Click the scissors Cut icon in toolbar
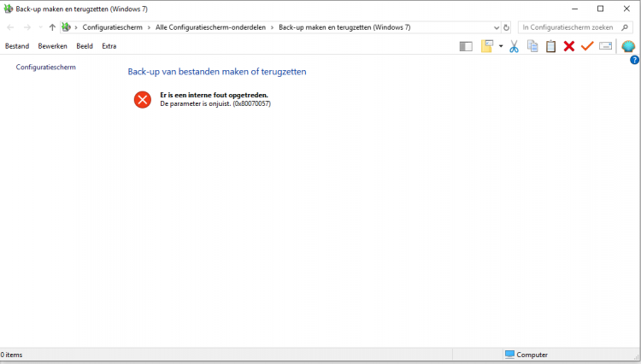Image resolution: width=641 pixels, height=364 pixels. tap(514, 46)
